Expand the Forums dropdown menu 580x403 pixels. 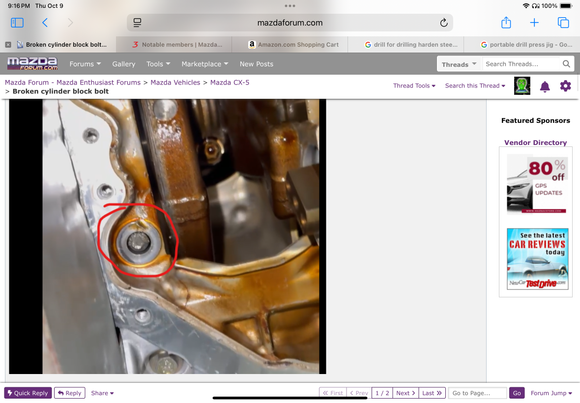point(85,64)
